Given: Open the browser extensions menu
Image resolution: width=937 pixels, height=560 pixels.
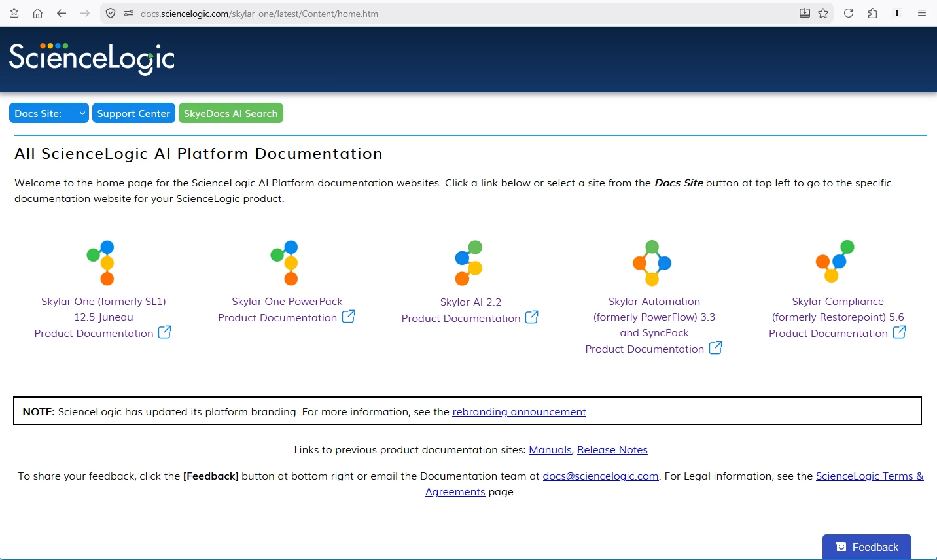Looking at the screenshot, I should [872, 13].
